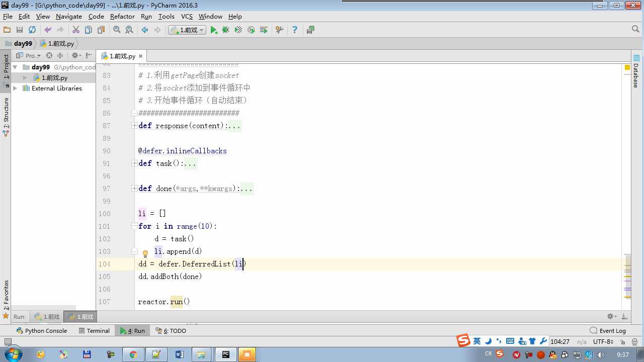Open the Navigate menu
Image resolution: width=644 pixels, height=362 pixels.
(69, 17)
